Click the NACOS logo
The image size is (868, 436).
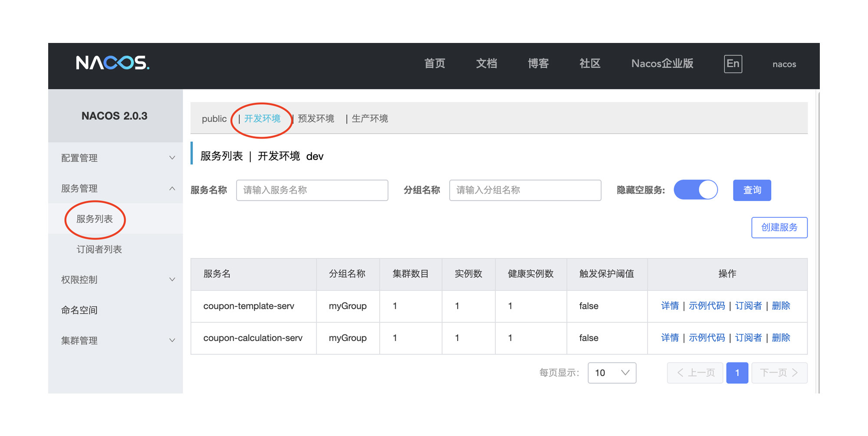click(x=112, y=64)
